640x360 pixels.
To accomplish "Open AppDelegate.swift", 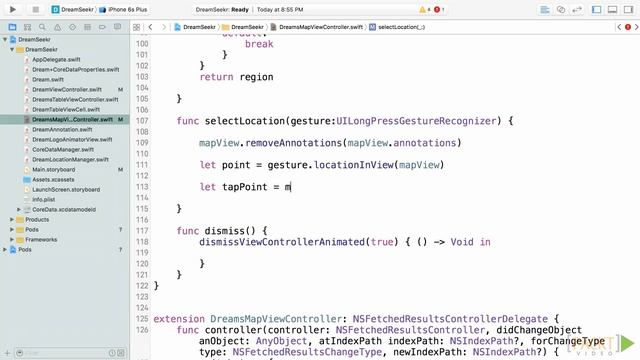I will [56, 60].
